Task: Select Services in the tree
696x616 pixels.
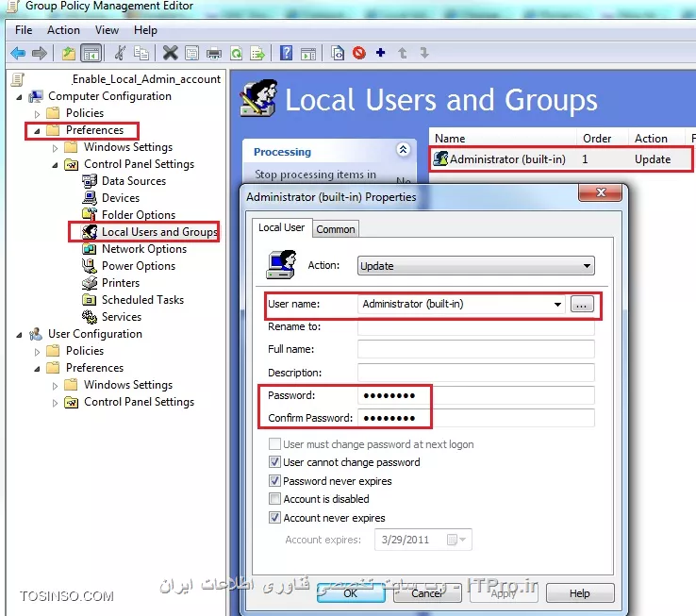Action: pos(121,317)
